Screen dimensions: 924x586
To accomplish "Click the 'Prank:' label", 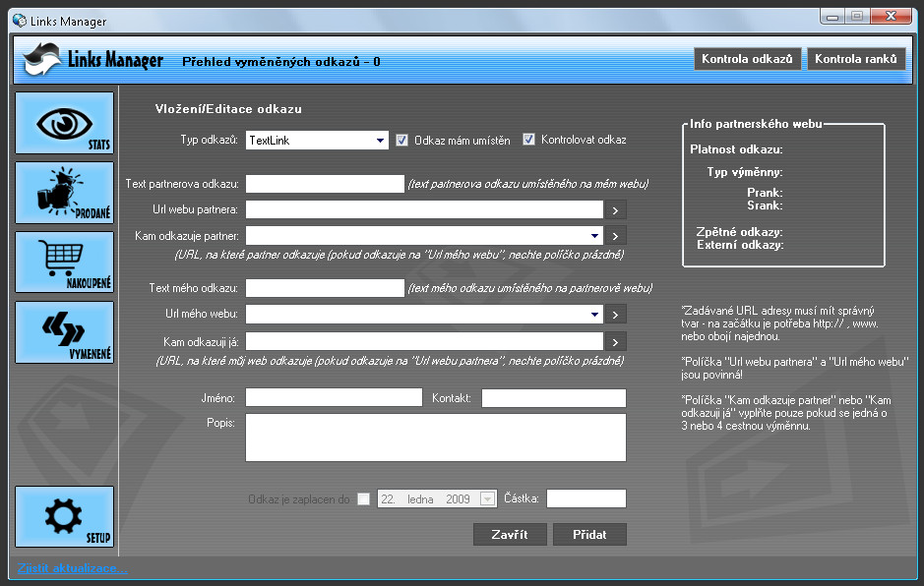I will pos(765,193).
